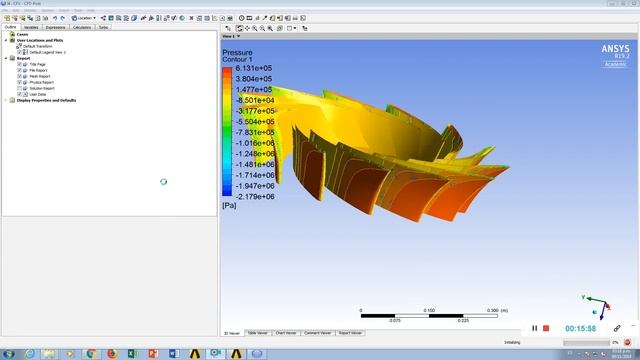Open Excel from the taskbar
Screen dimensions: 640x360
132,354
